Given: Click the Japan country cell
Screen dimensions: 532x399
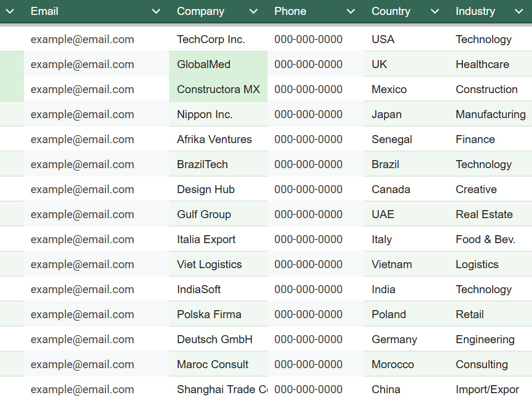Looking at the screenshot, I should pos(406,114).
